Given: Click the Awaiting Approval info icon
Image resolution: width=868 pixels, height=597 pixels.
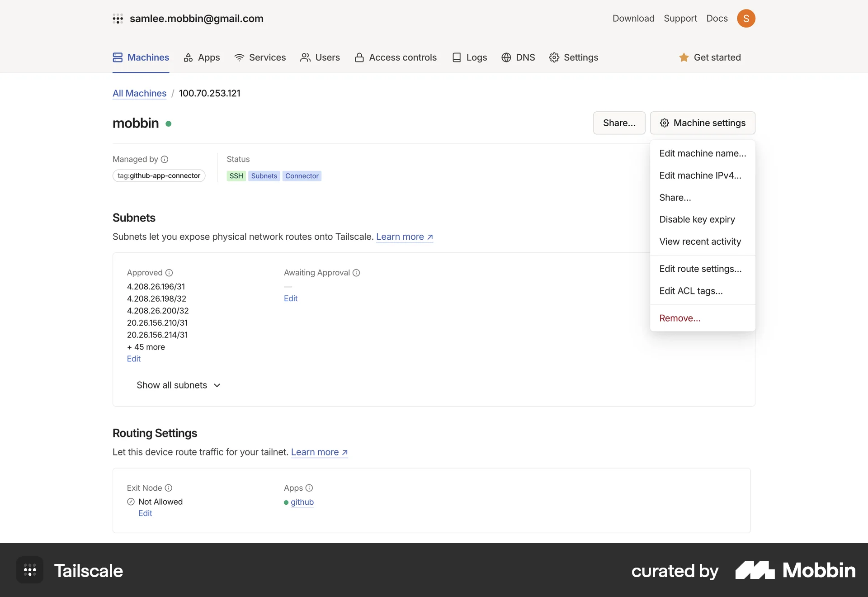Looking at the screenshot, I should [x=356, y=273].
